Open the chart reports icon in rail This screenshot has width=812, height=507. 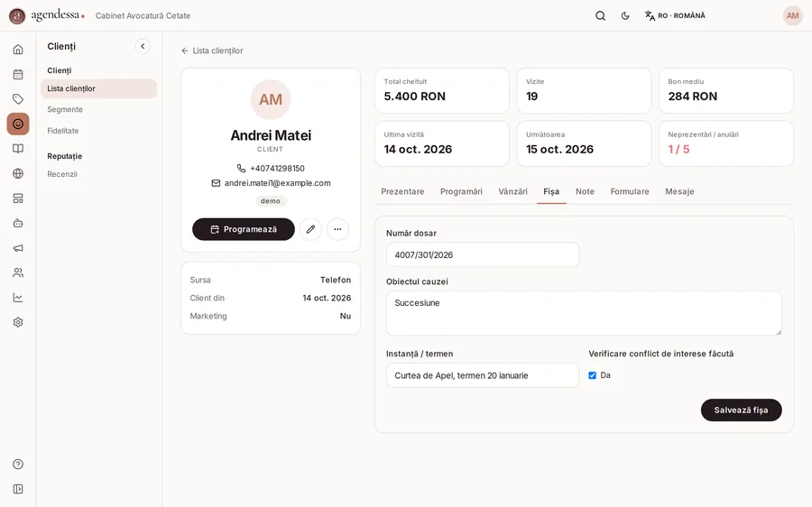18,298
